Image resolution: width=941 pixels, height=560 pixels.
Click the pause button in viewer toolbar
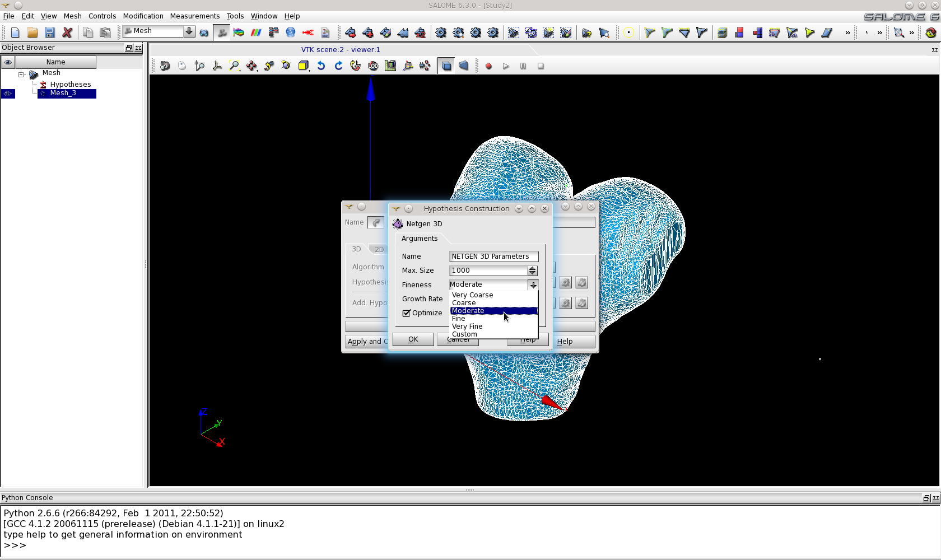[523, 66]
